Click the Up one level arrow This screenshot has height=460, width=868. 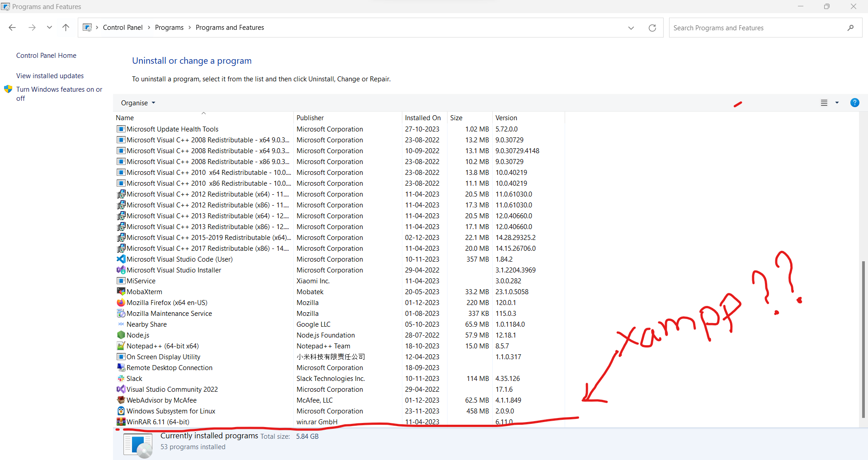click(x=66, y=28)
